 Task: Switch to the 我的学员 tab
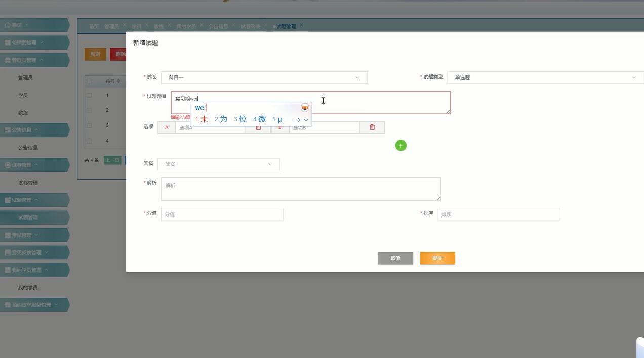point(186,26)
